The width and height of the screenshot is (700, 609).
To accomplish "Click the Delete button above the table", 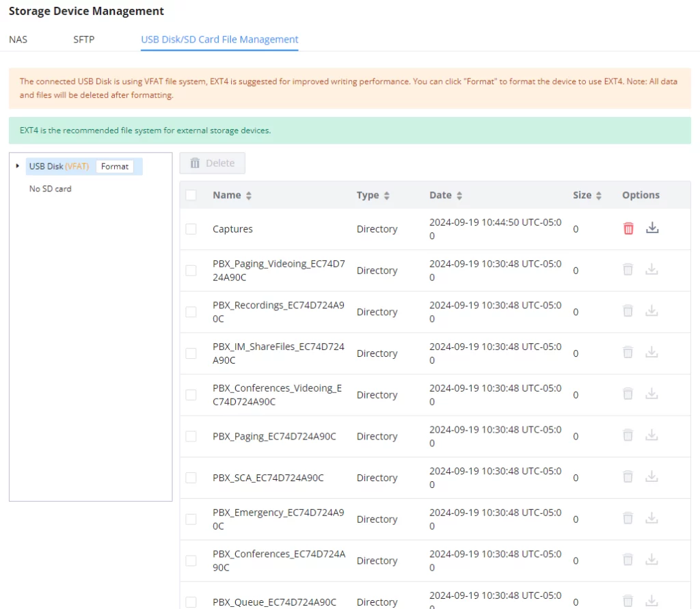I will click(212, 163).
